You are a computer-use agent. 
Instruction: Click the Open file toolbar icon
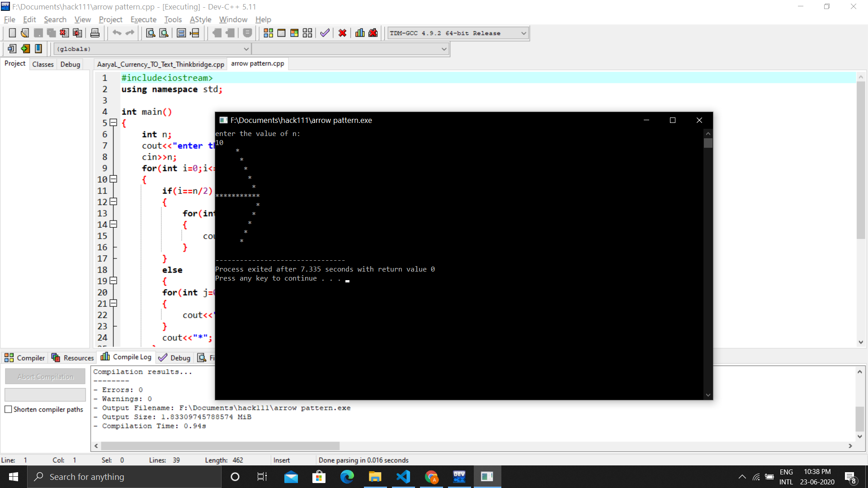(x=25, y=33)
